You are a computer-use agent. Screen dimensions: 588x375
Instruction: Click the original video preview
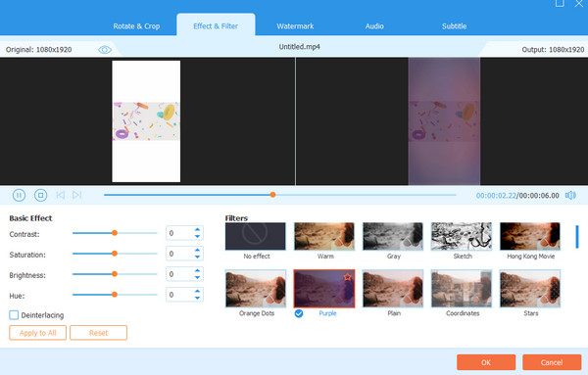pos(146,121)
